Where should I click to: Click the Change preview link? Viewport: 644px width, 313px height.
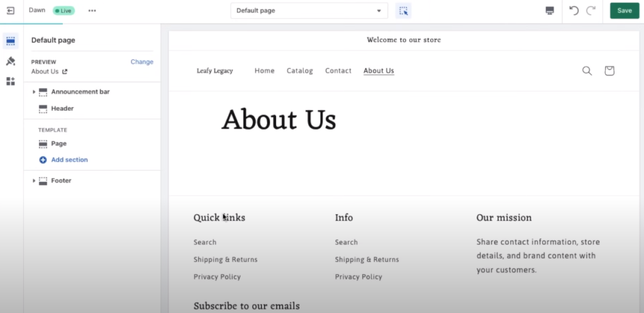tap(142, 62)
